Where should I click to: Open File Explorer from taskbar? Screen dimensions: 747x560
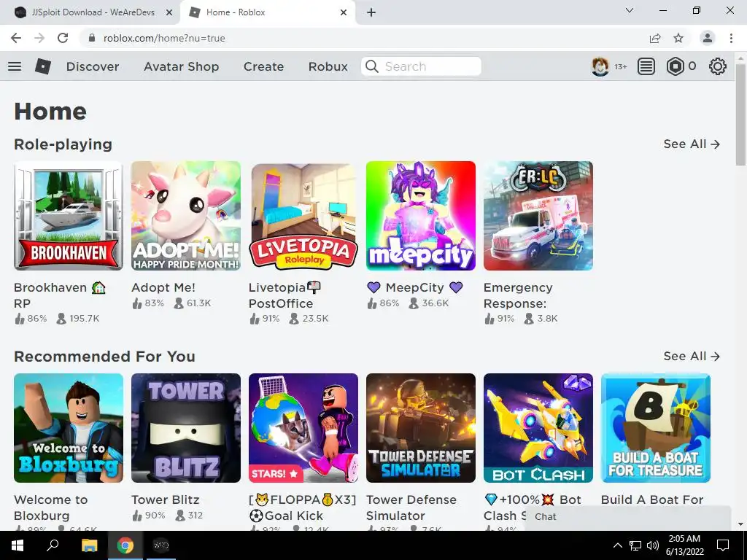coord(89,545)
